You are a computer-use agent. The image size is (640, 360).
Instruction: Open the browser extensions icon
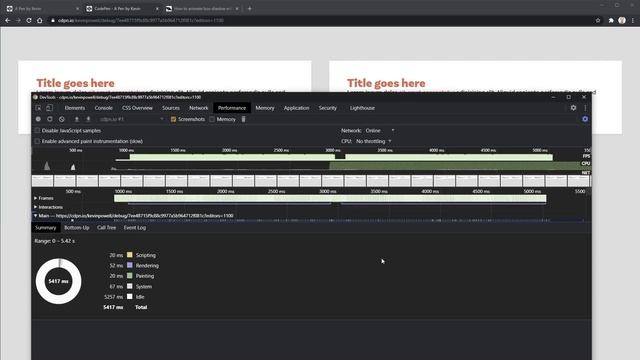coord(611,20)
